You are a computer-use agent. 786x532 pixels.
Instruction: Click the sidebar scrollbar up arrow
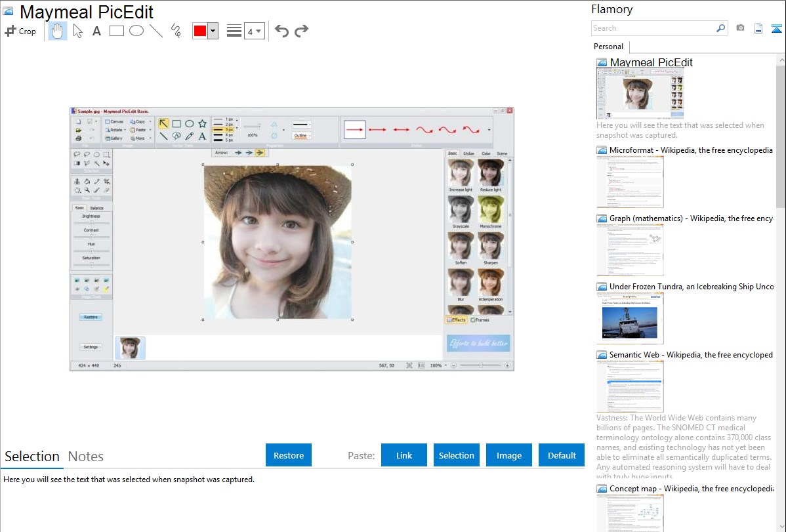pyautogui.click(x=781, y=60)
